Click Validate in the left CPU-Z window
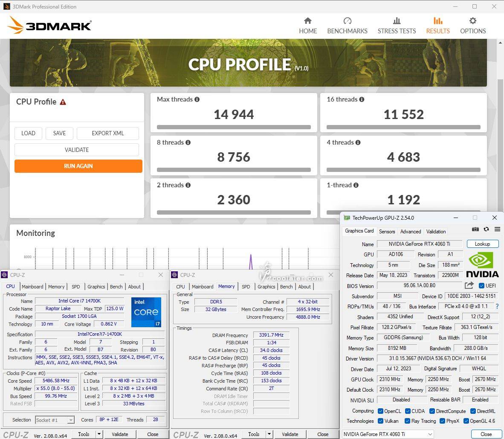 click(120, 434)
